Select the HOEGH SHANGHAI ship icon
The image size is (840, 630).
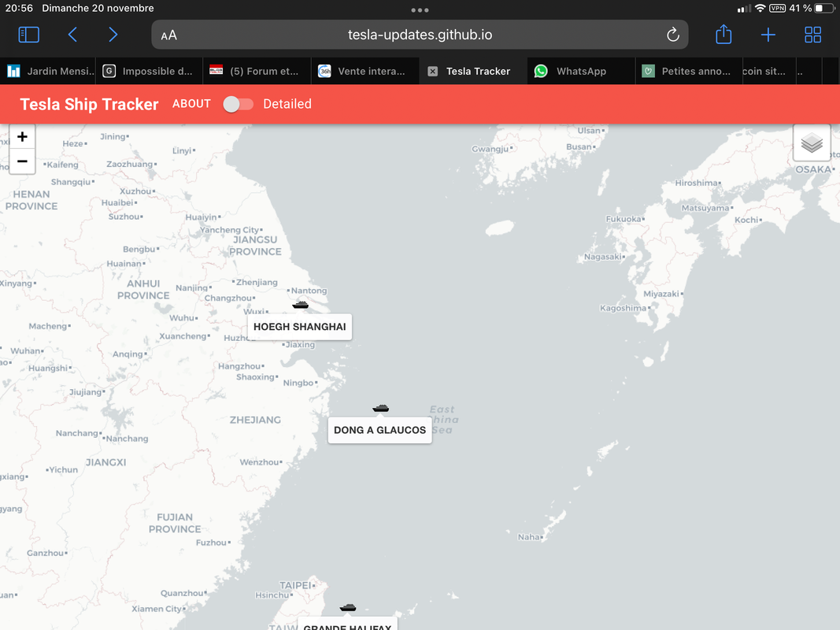[x=300, y=305]
